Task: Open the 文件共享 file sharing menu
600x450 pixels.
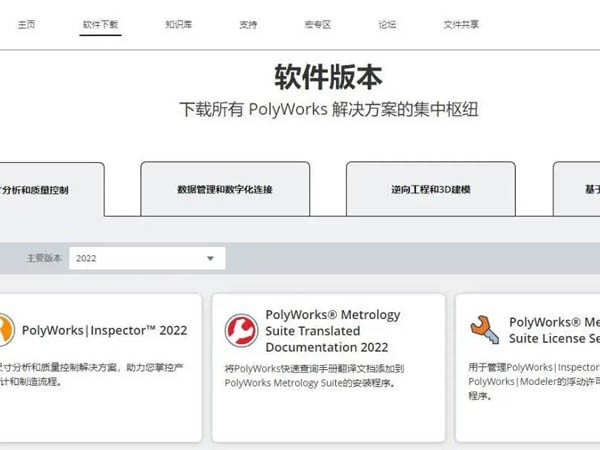Action: coord(461,24)
